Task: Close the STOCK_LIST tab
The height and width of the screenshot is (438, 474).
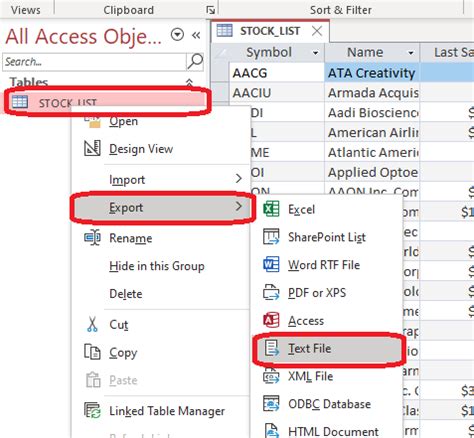Action: coord(317,31)
